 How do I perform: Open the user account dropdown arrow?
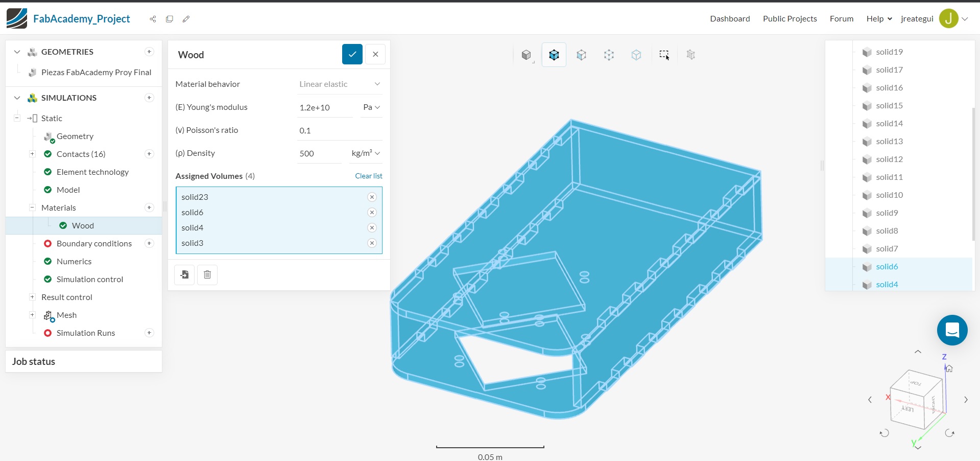pyautogui.click(x=965, y=19)
